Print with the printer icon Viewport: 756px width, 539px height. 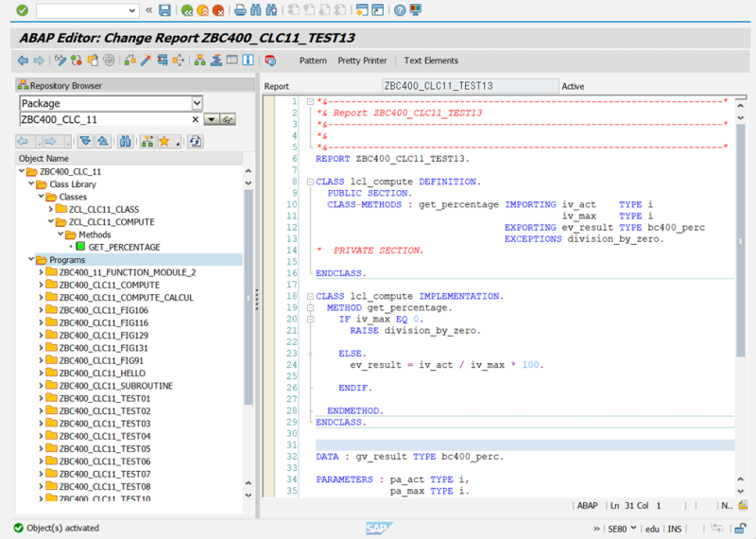point(240,10)
